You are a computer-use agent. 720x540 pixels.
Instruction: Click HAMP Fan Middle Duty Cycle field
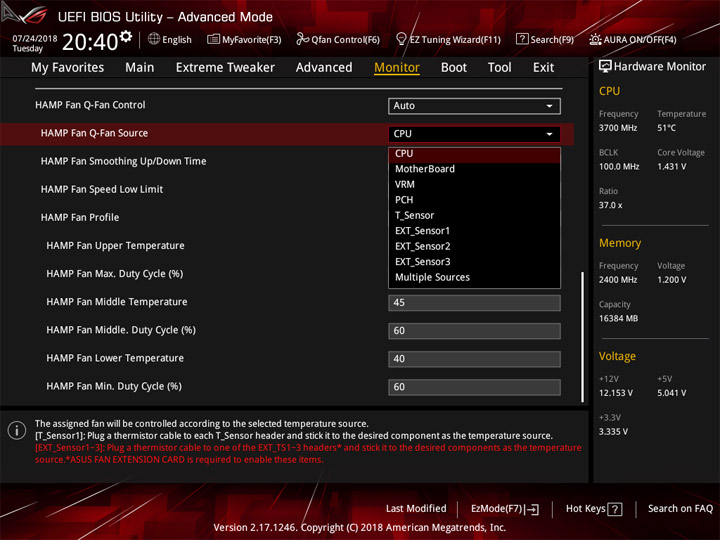(474, 331)
